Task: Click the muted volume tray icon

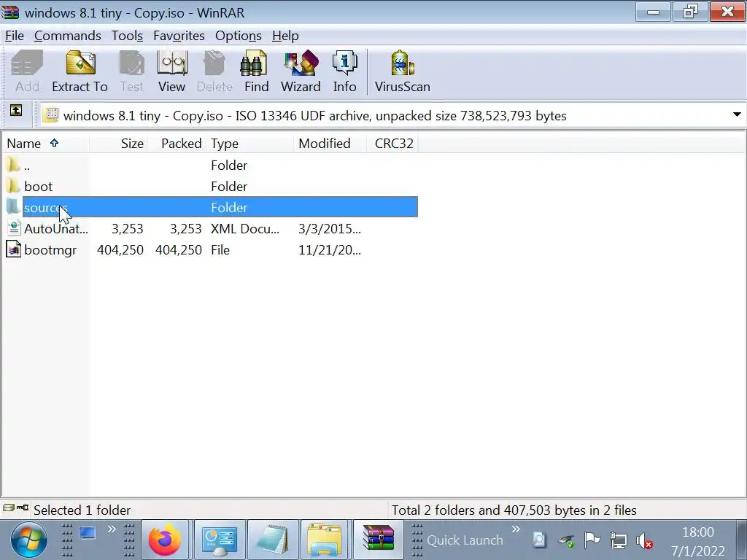Action: (x=644, y=540)
